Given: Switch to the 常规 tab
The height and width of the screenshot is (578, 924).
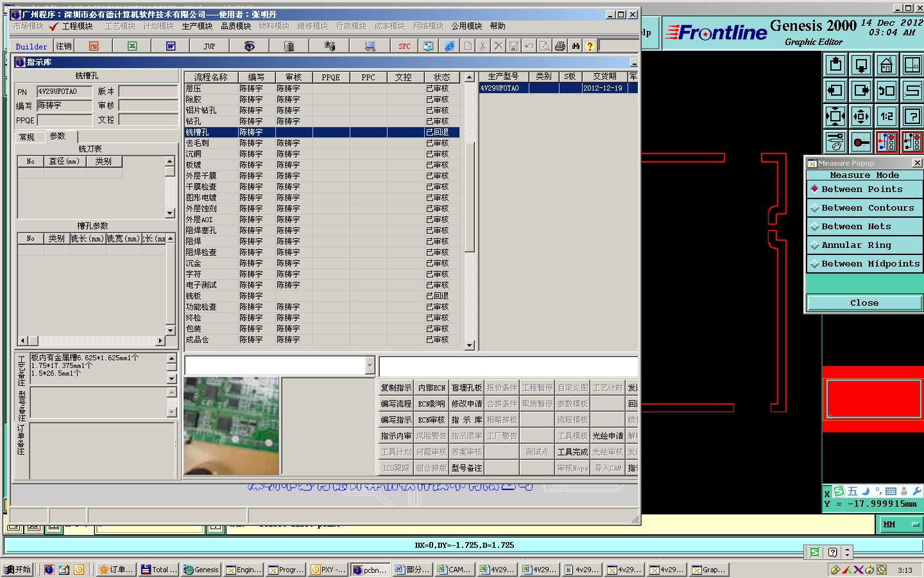Looking at the screenshot, I should coord(27,137).
